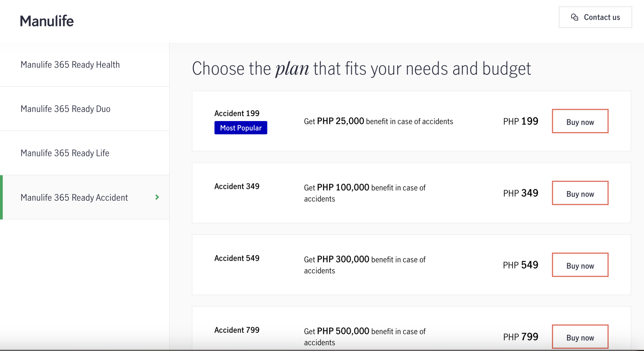Click the Accident 799 plan title
644x351 pixels.
[237, 330]
